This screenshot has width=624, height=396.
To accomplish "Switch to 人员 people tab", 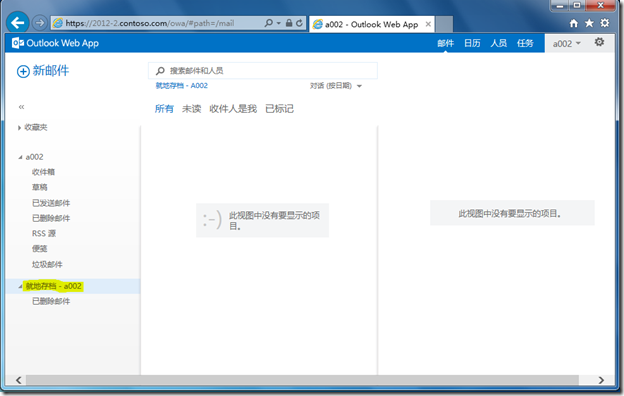I will pyautogui.click(x=498, y=43).
